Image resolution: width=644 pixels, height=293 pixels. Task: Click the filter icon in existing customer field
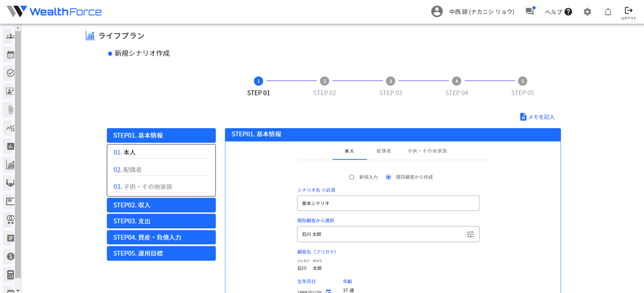470,234
